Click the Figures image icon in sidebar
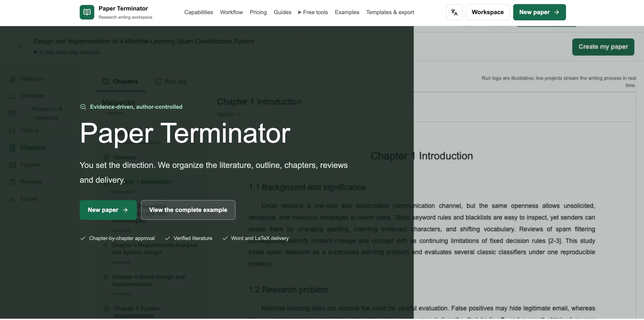The image size is (644, 320). click(12, 165)
